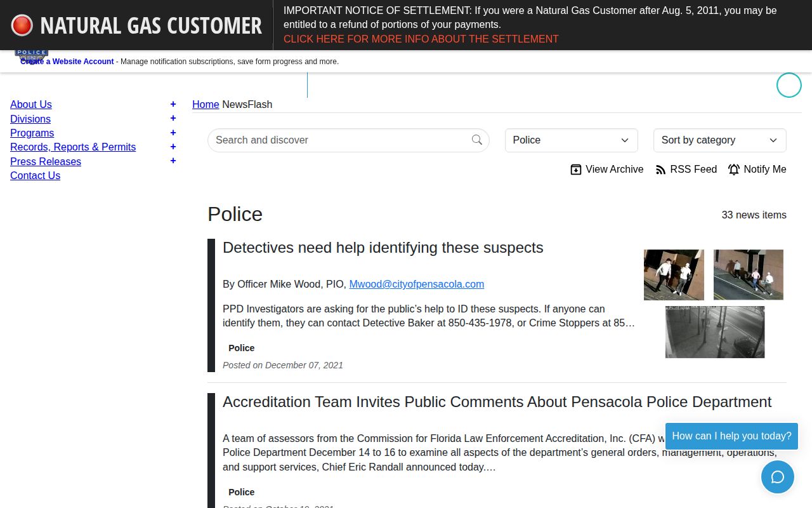Click the Home breadcrumb link
This screenshot has height=508, width=812.
[x=206, y=104]
